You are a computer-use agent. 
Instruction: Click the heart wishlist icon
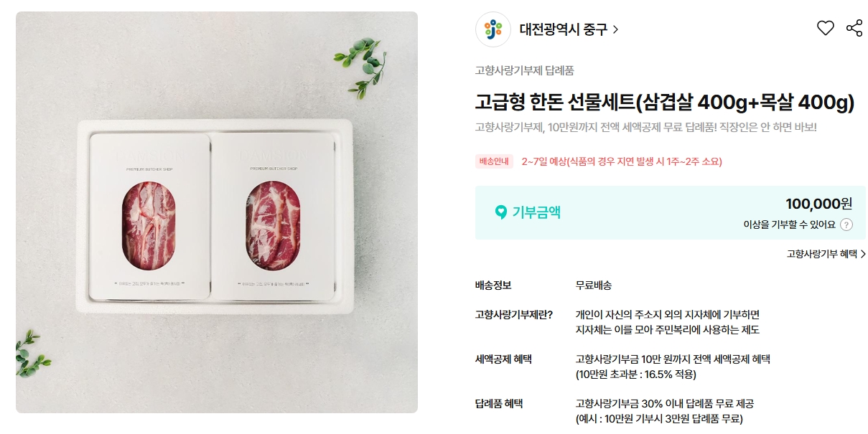tap(826, 29)
